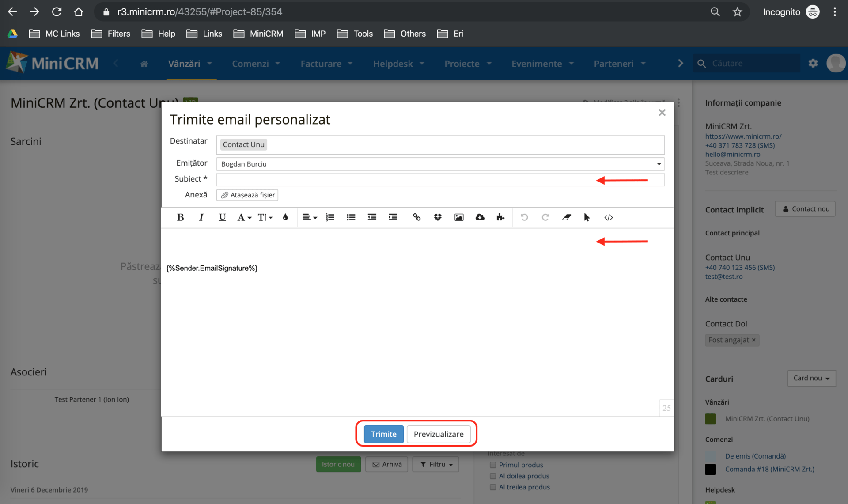The image size is (848, 504).
Task: Check Al treilea produs checkbox
Action: [x=493, y=487]
